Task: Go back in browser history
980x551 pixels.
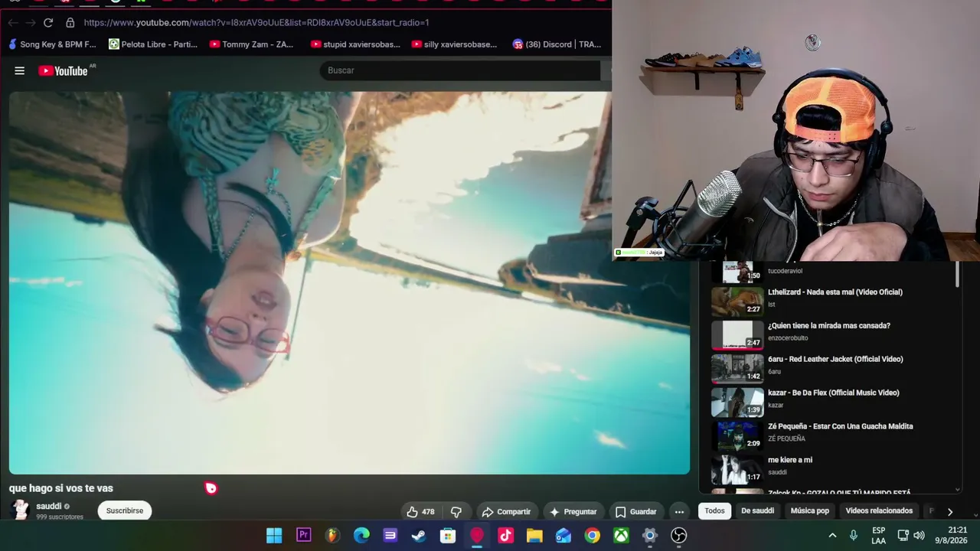Action: [13, 23]
